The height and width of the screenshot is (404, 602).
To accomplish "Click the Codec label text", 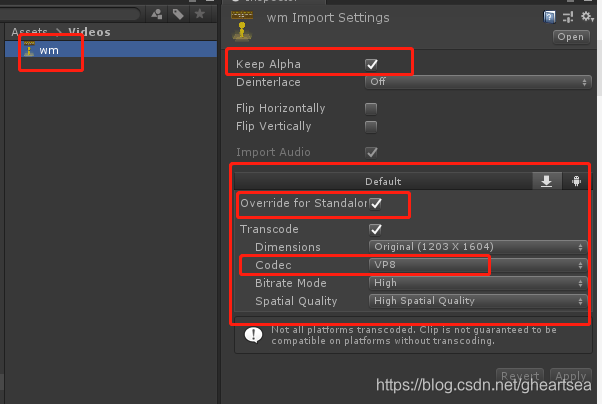I will click(273, 265).
